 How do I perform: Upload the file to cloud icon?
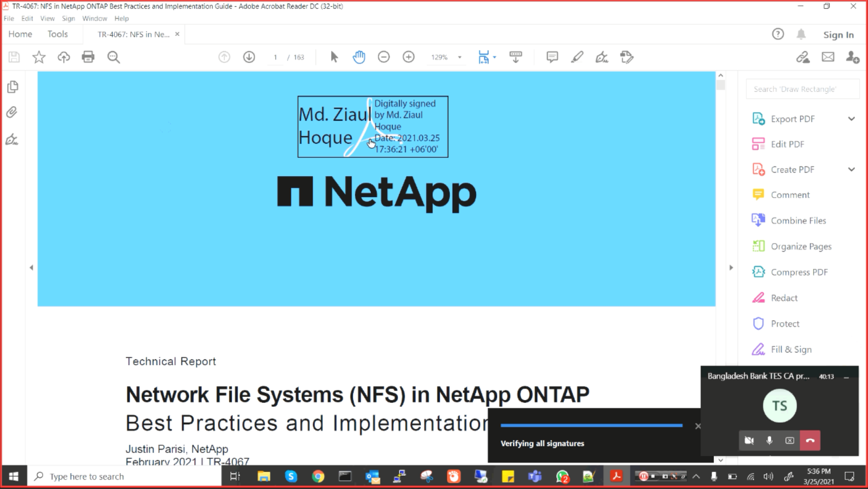pos(64,57)
